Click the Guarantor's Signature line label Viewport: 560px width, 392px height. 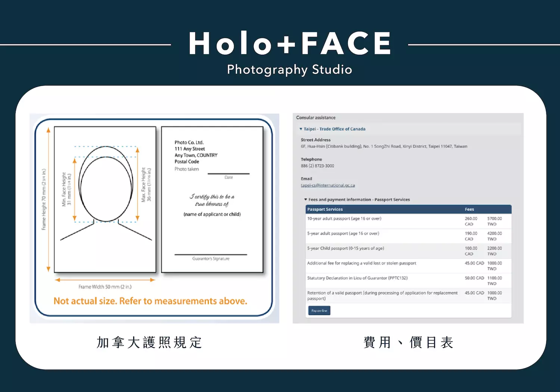coord(211,259)
